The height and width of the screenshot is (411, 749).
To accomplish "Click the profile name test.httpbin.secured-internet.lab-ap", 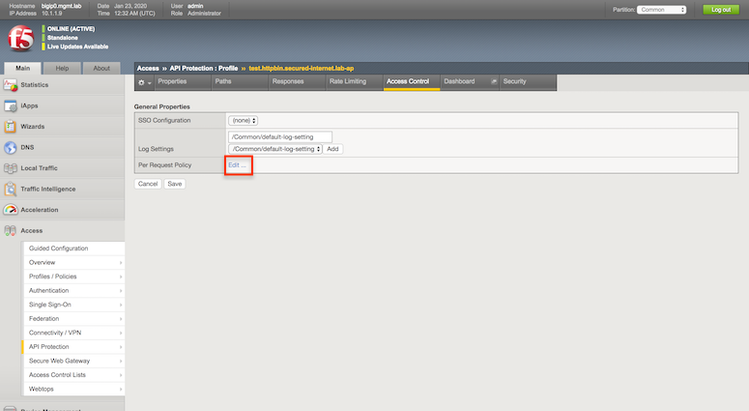I will [x=301, y=68].
